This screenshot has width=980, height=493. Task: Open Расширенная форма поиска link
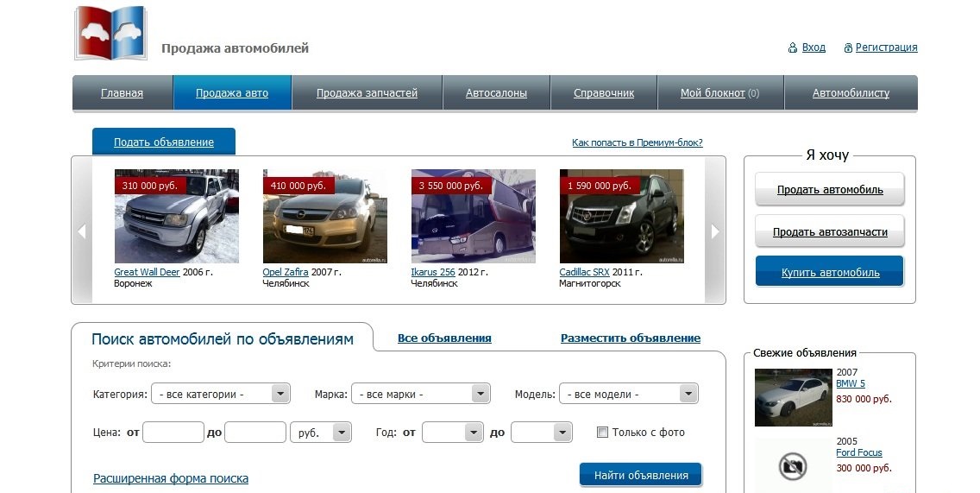171,478
